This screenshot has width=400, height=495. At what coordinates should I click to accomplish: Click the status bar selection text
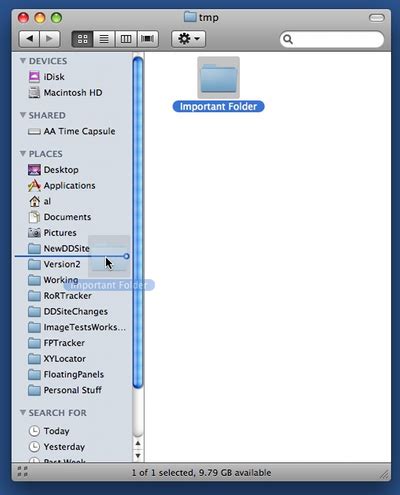201,473
